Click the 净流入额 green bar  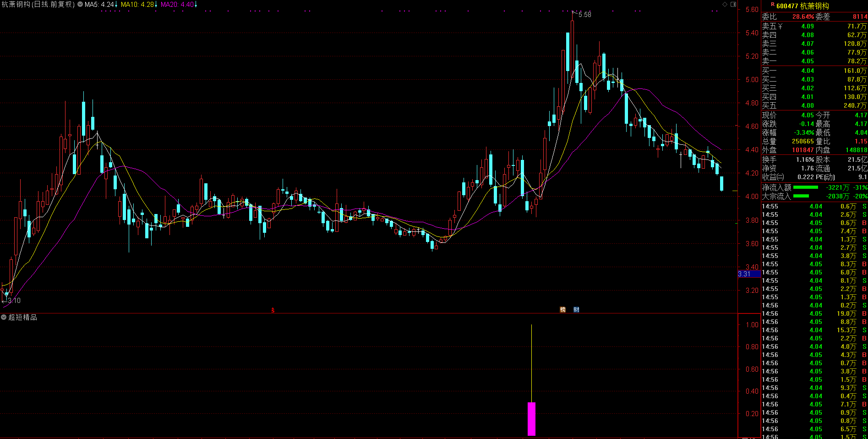point(805,187)
